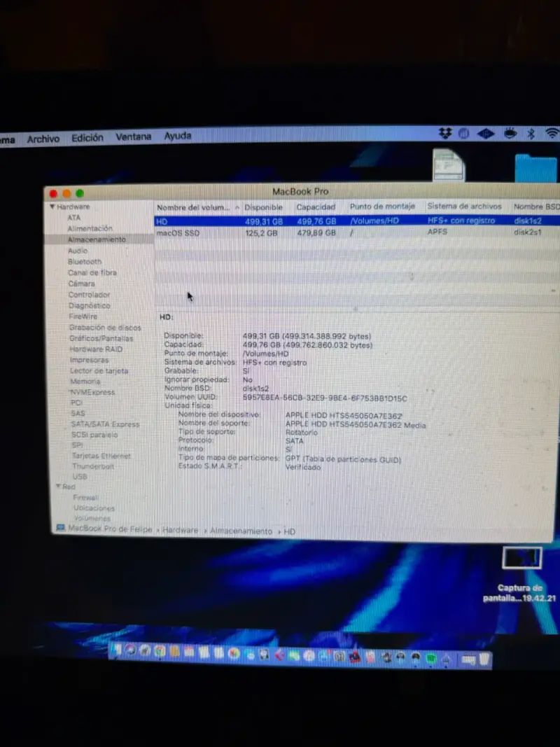Select ATA in the sidebar
The width and height of the screenshot is (560, 747).
[x=73, y=217]
